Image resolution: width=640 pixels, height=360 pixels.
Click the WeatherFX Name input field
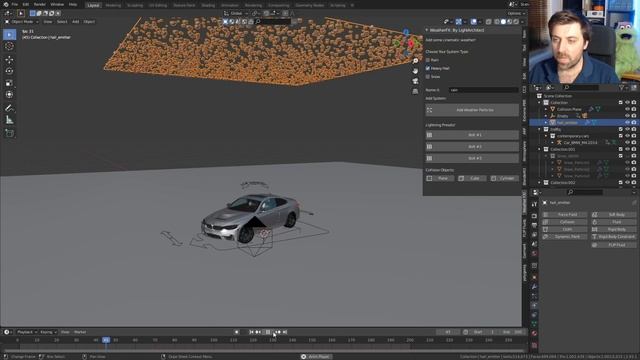pyautogui.click(x=484, y=90)
